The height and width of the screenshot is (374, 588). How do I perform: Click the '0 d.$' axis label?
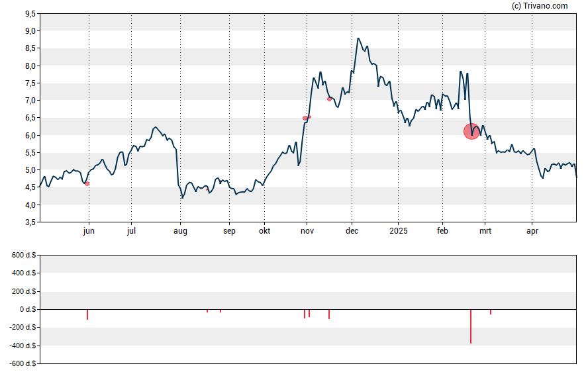[x=28, y=310]
